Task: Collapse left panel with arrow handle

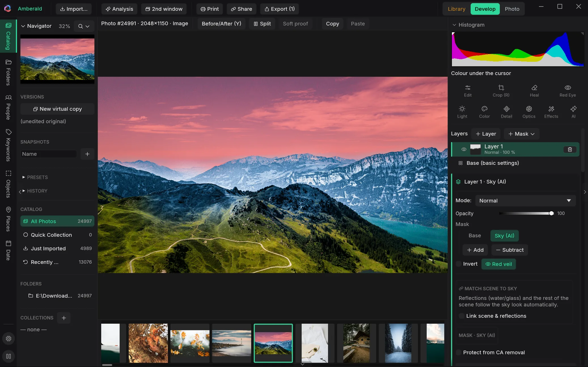Action: pos(20,192)
